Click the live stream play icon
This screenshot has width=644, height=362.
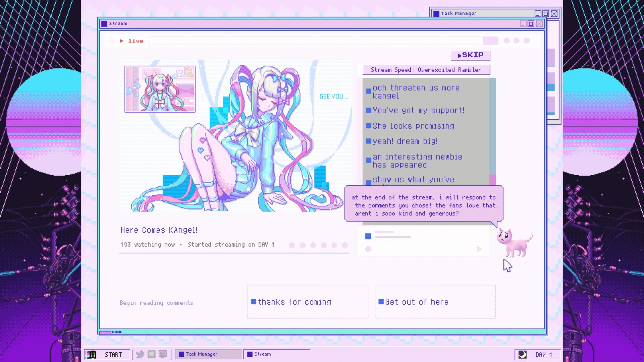(122, 41)
